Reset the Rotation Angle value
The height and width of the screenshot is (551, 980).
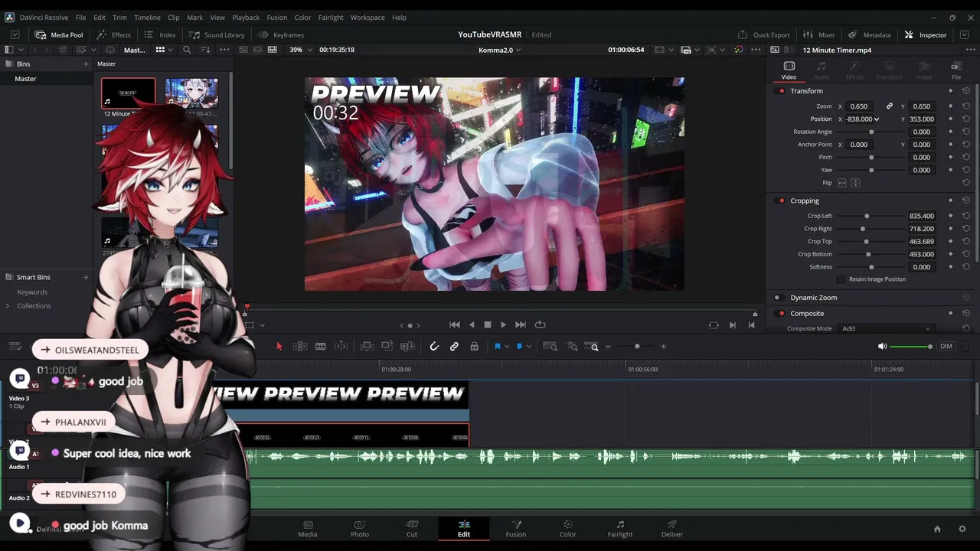pyautogui.click(x=966, y=132)
